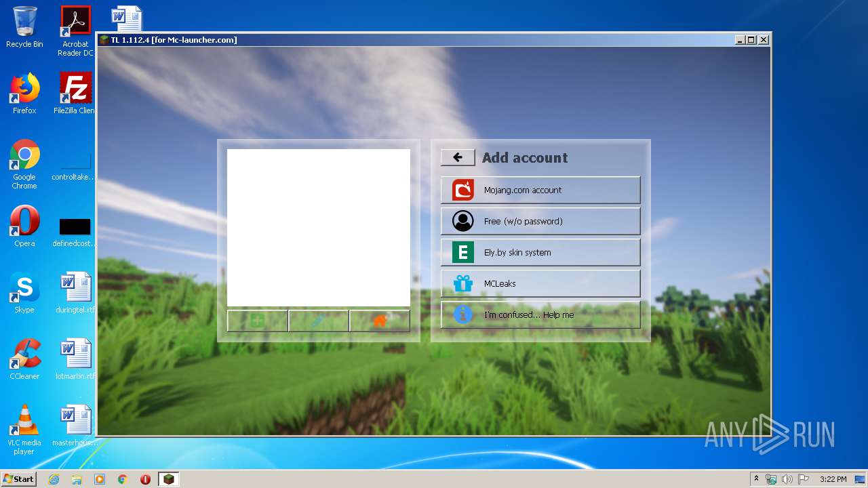Launch Firefox from desktop
Viewport: 868px width, 488px height.
24,94
